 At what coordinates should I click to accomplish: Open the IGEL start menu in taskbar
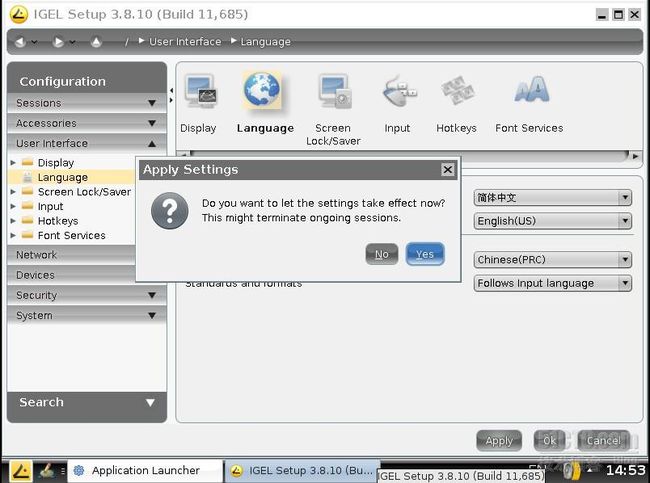coord(20,471)
